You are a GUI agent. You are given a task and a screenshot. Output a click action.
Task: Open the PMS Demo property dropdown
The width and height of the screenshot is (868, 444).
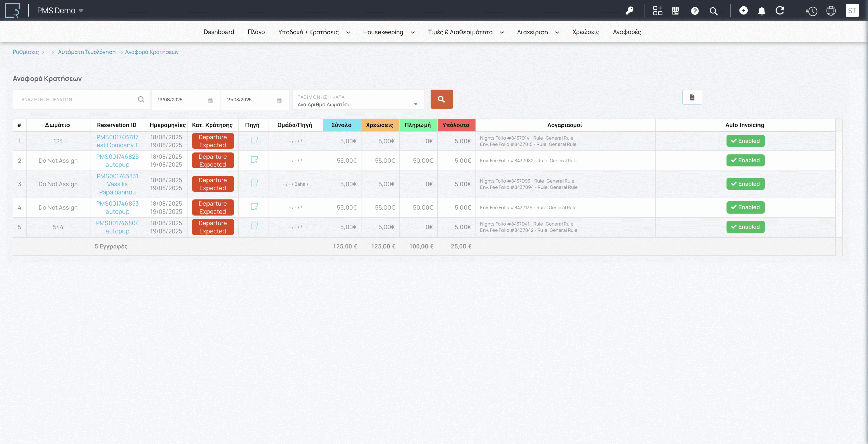[x=60, y=11]
